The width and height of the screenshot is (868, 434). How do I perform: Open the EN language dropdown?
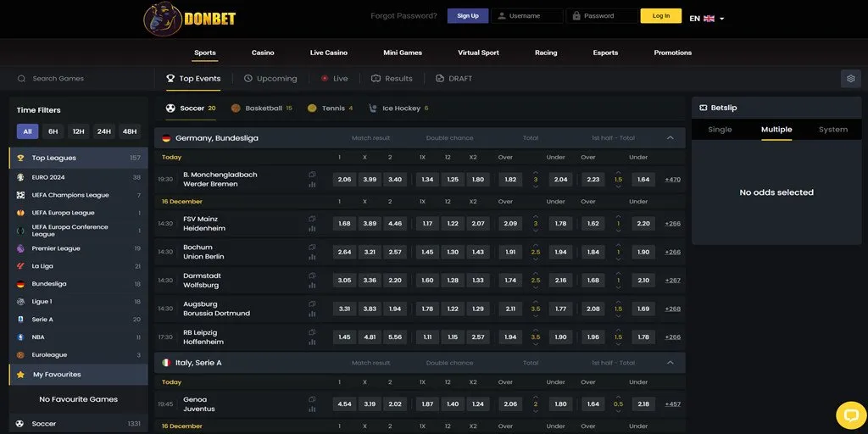pyautogui.click(x=707, y=18)
